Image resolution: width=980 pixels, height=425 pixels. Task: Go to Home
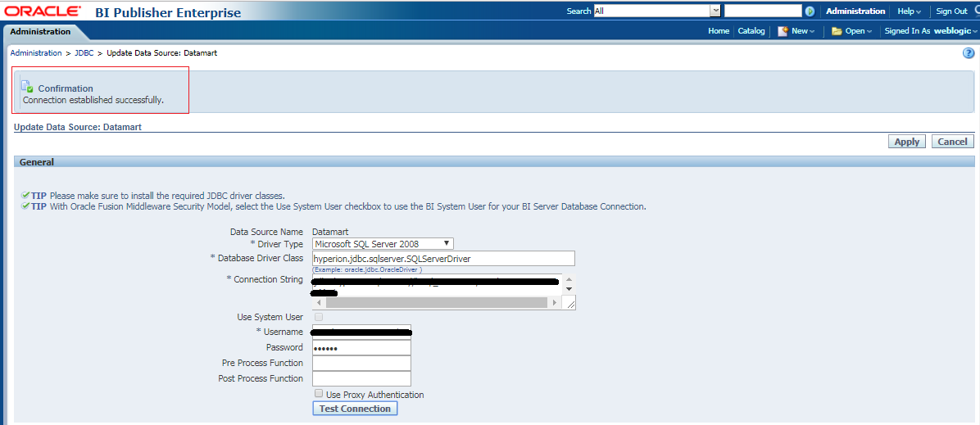719,30
